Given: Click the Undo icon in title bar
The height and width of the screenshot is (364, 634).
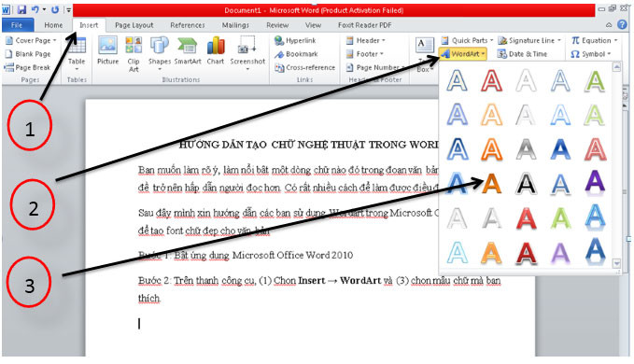Looking at the screenshot, I should 35,9.
